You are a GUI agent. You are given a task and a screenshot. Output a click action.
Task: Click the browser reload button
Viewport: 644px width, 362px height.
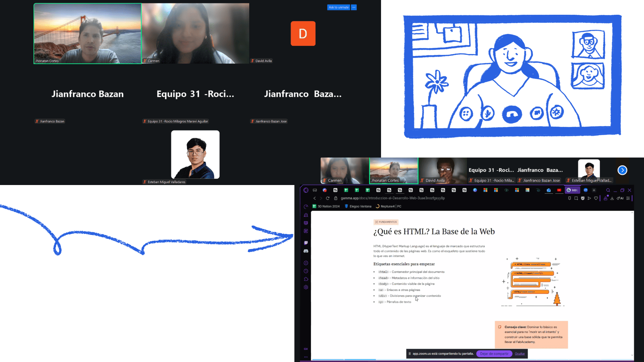pos(328,198)
